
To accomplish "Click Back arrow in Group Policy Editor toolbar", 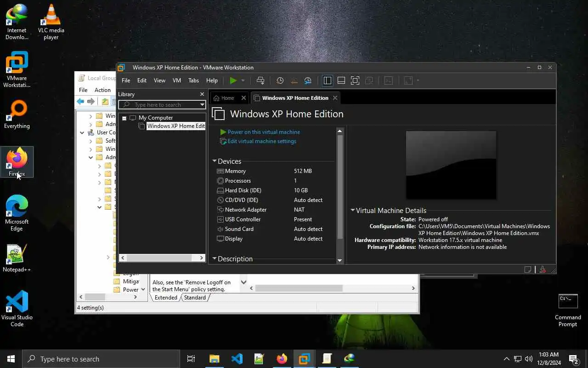I will click(80, 102).
